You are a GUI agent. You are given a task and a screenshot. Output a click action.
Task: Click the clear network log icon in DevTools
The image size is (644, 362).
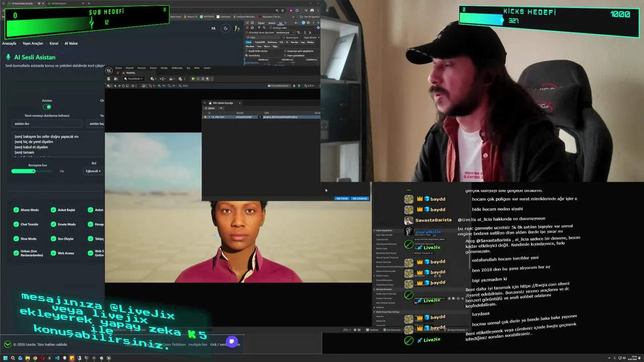(x=252, y=28)
